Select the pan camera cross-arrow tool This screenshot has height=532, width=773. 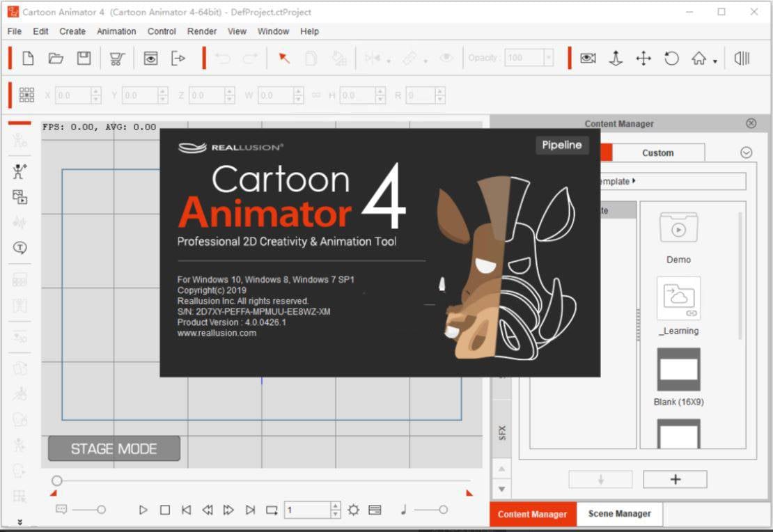click(x=643, y=58)
